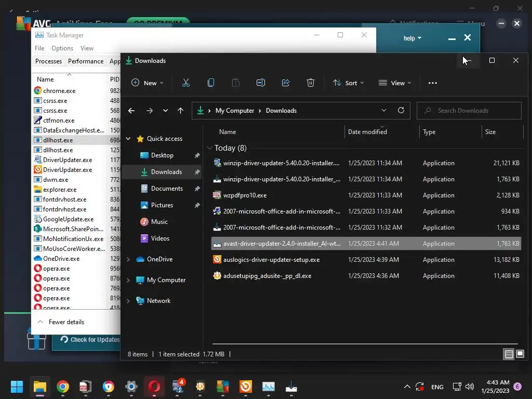Click the Search Downloads field

(469, 111)
